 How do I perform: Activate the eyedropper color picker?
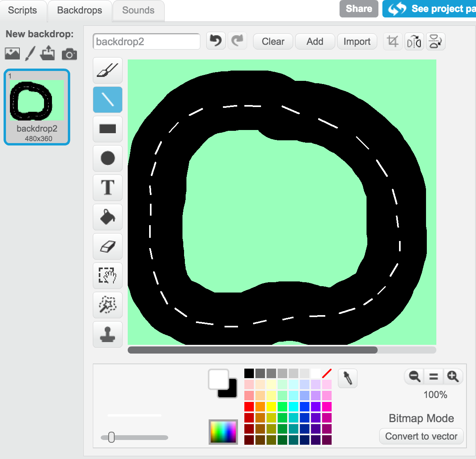[x=348, y=378]
